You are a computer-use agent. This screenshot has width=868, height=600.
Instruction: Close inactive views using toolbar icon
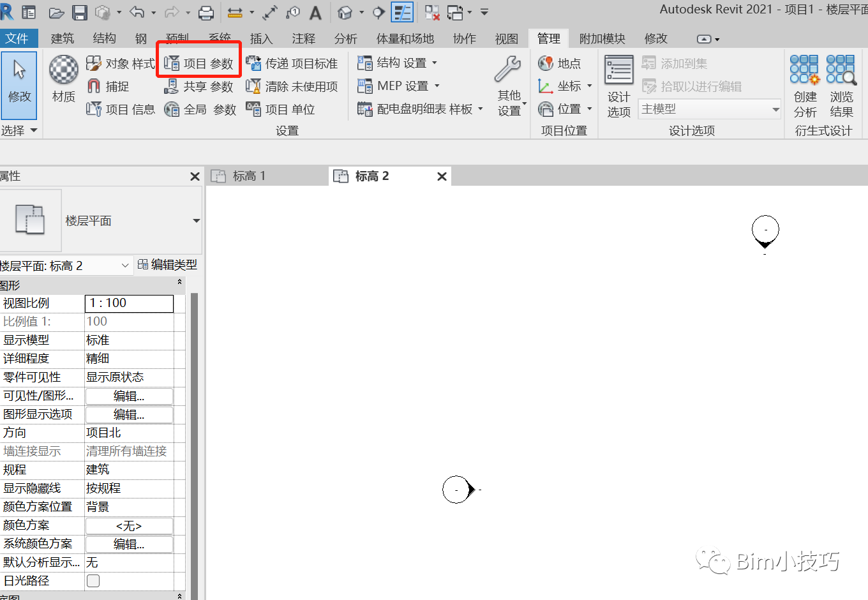pyautogui.click(x=432, y=12)
